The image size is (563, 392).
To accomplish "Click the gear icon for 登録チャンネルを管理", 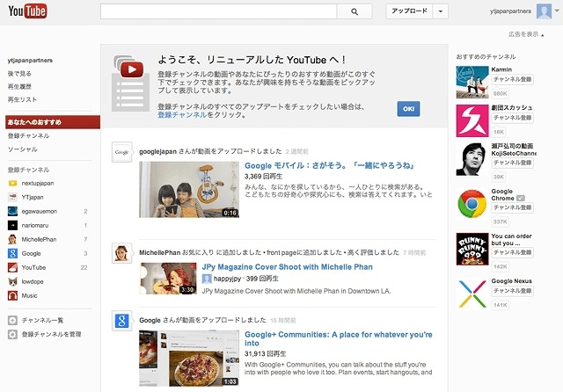I will pos(12,334).
